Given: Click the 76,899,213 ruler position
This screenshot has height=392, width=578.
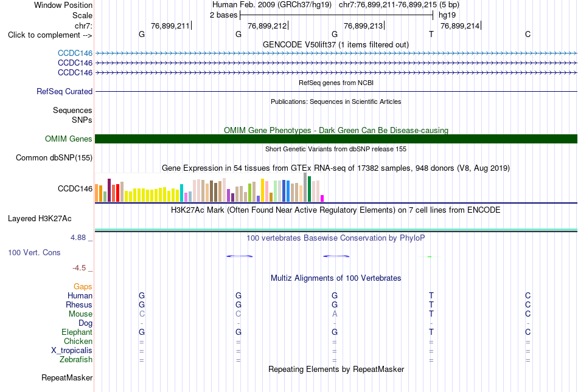Looking at the screenshot, I should pyautogui.click(x=363, y=26).
